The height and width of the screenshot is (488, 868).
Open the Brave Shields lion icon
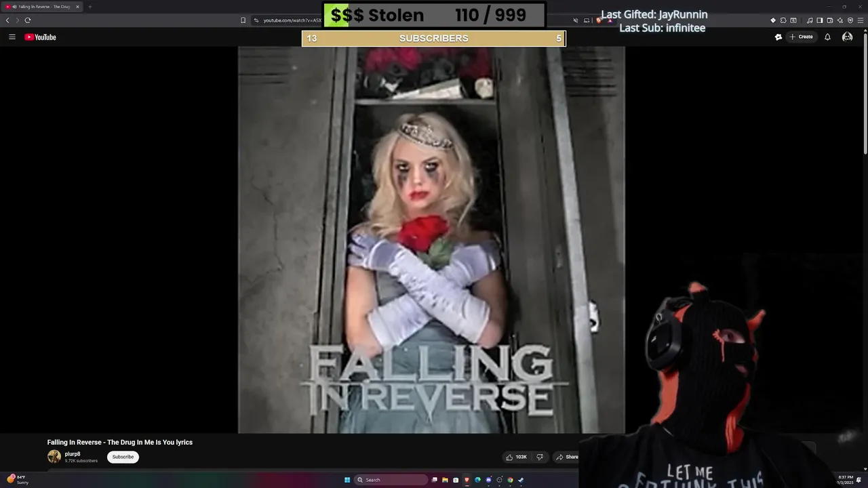[599, 20]
